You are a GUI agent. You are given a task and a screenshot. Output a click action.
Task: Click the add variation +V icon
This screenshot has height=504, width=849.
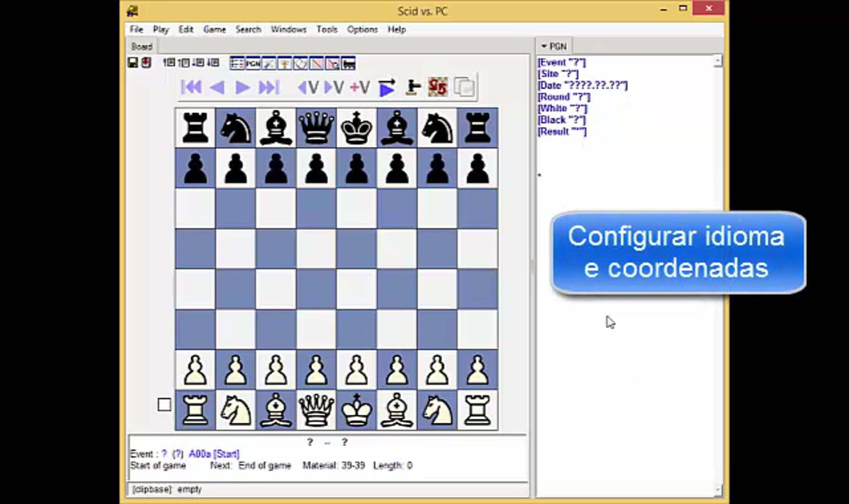(x=360, y=87)
